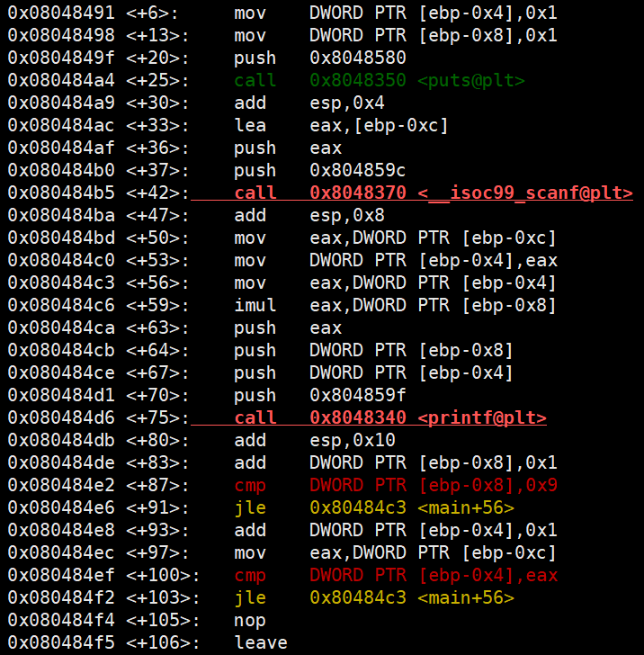Click the push 0x804859f operand
644x655 pixels.
tap(357, 395)
